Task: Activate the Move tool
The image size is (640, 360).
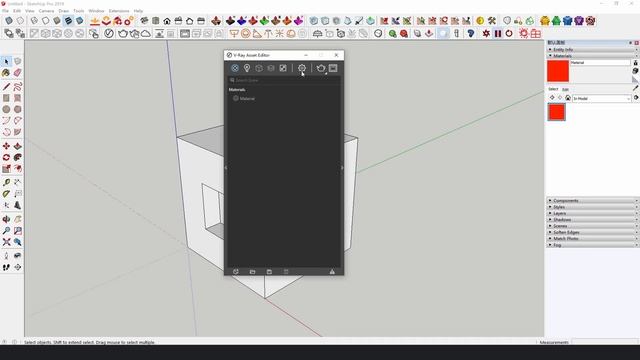Action: 6,146
